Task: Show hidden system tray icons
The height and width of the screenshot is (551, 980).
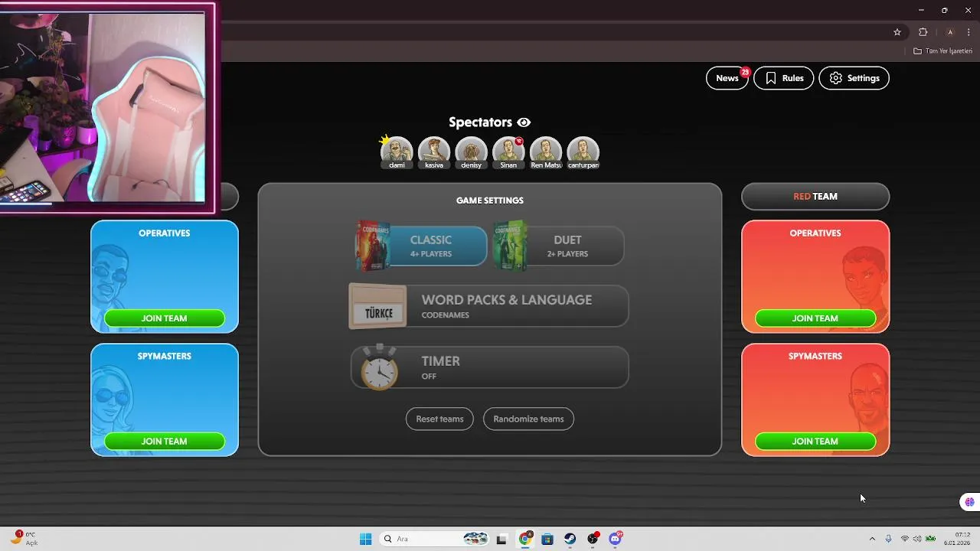Action: [x=872, y=539]
